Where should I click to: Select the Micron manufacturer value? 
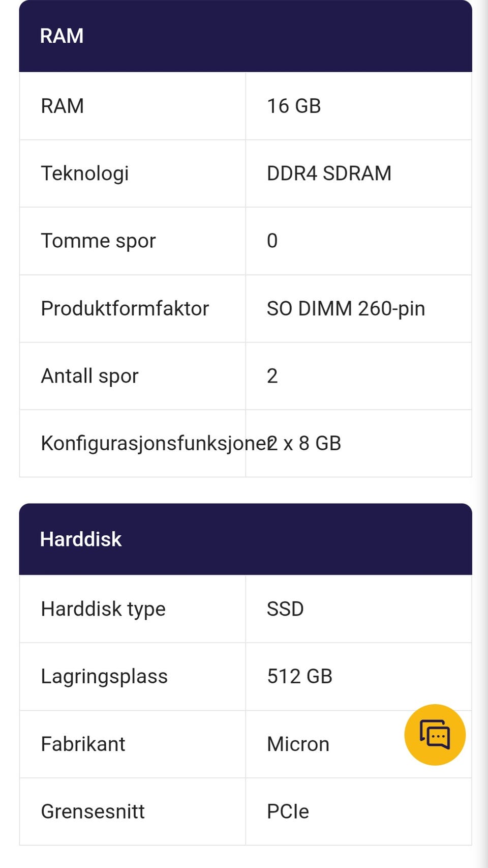tap(298, 744)
